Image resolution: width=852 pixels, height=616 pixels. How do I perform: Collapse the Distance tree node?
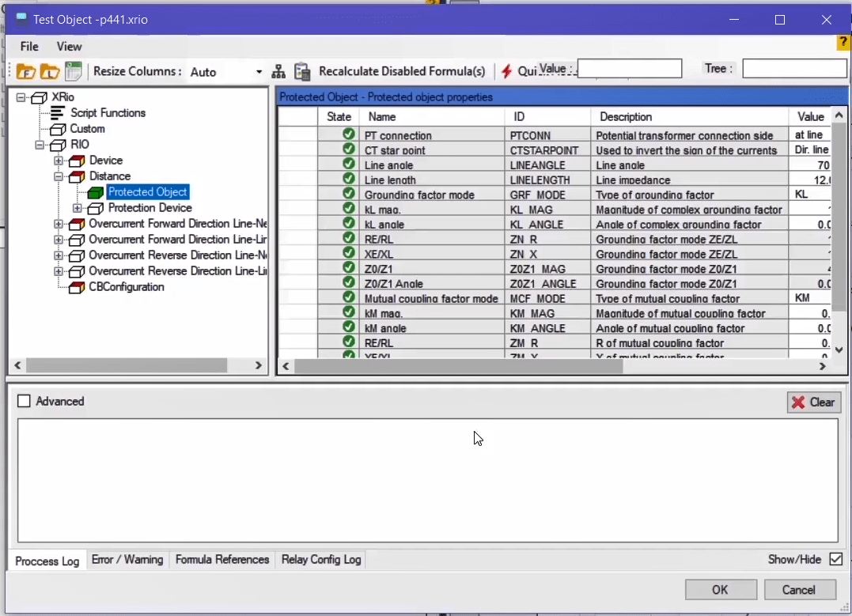tap(59, 176)
